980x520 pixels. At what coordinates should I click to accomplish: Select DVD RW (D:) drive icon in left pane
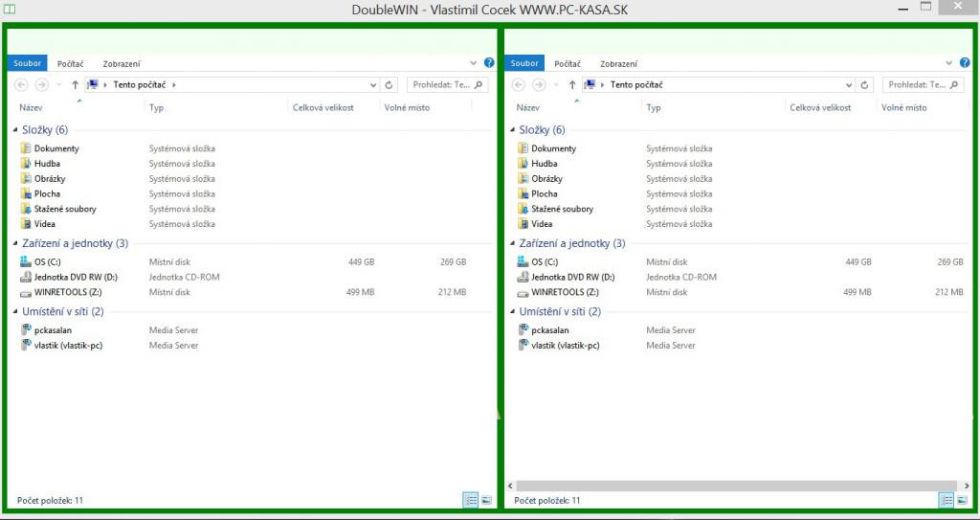pos(26,277)
